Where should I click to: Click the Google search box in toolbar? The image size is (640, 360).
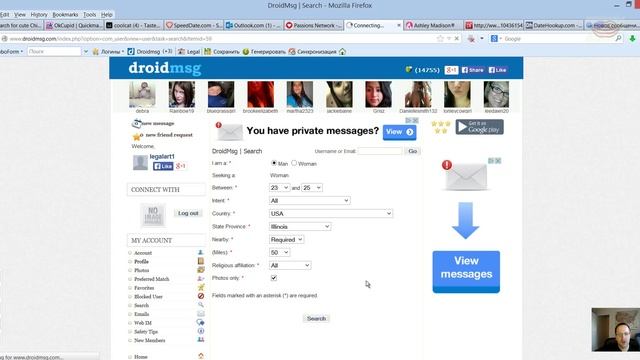tap(558, 38)
